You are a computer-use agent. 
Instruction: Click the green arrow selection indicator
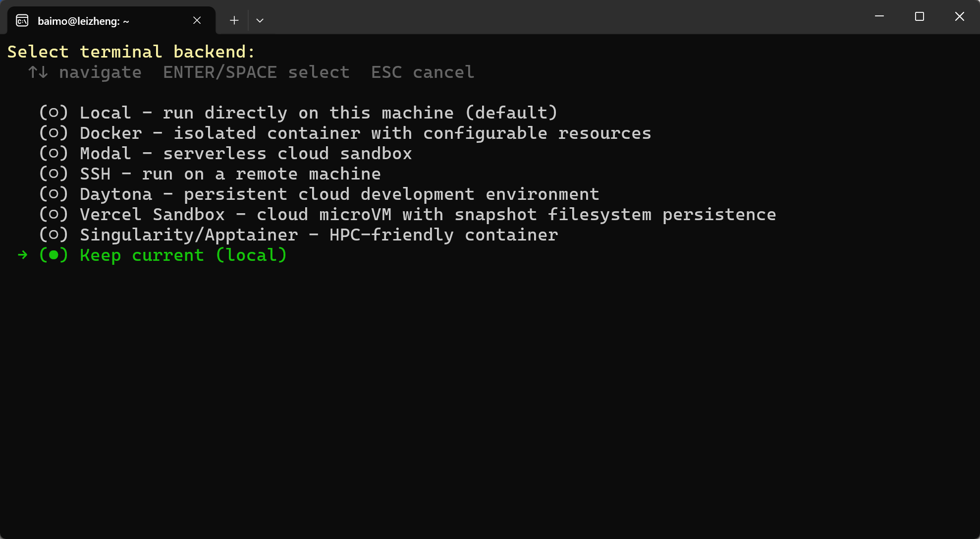coord(22,255)
